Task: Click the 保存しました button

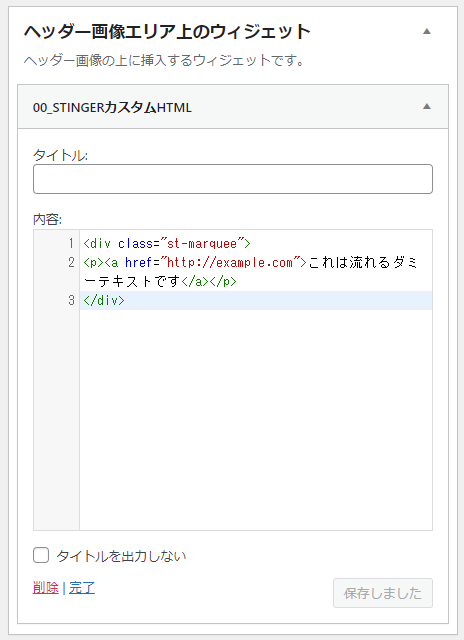Action: coord(383,593)
